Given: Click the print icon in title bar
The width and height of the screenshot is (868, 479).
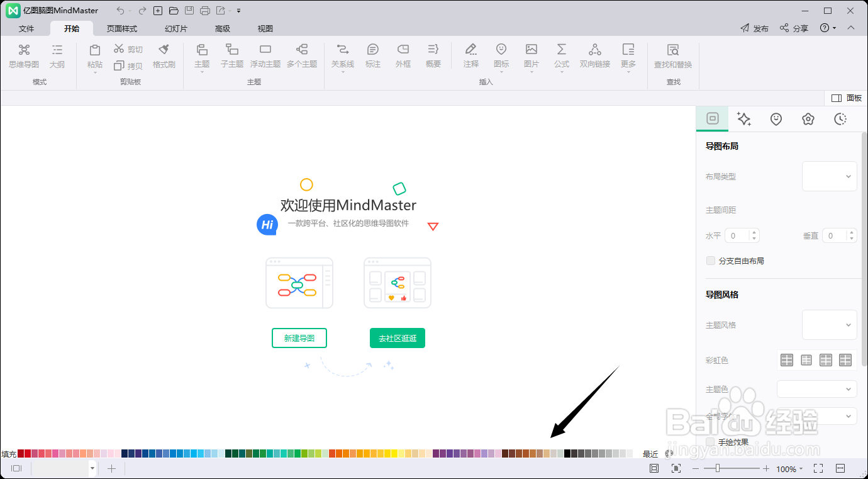Looking at the screenshot, I should (204, 11).
